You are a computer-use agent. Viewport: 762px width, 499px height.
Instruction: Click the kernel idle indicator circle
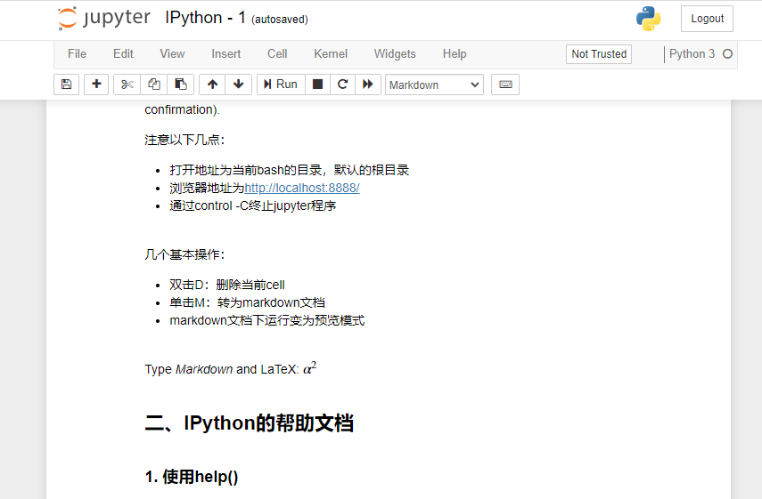coord(727,54)
